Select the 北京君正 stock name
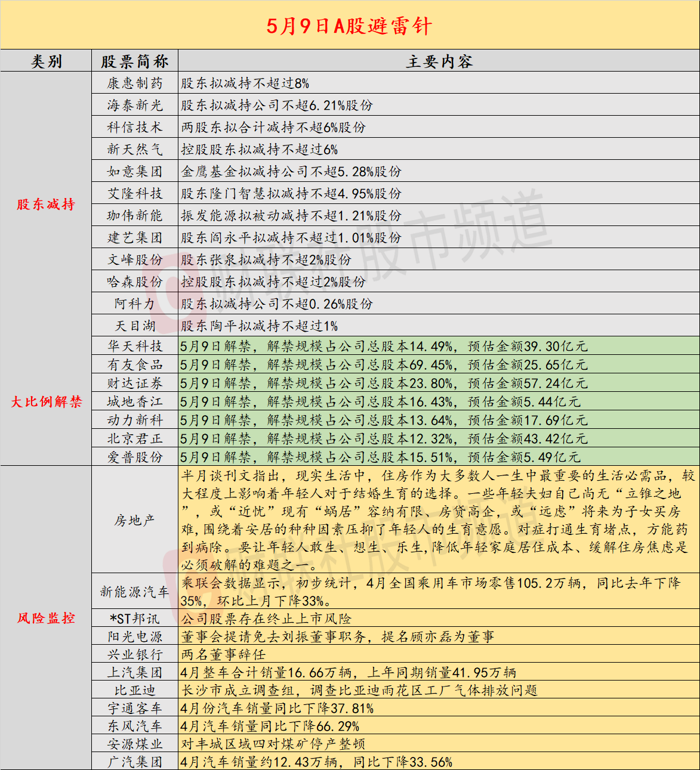700x770 pixels. (135, 438)
